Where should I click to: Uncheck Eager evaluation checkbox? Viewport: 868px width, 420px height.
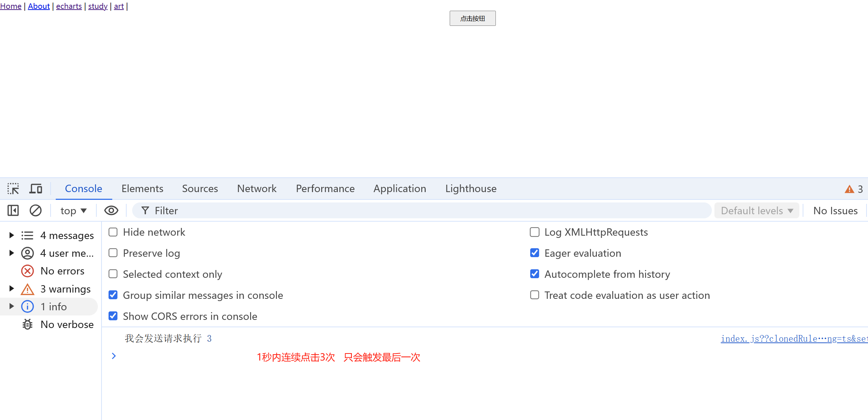[x=535, y=253]
